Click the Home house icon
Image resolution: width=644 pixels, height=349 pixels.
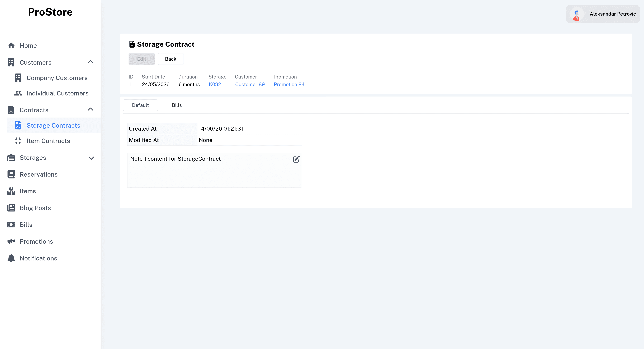click(x=11, y=45)
